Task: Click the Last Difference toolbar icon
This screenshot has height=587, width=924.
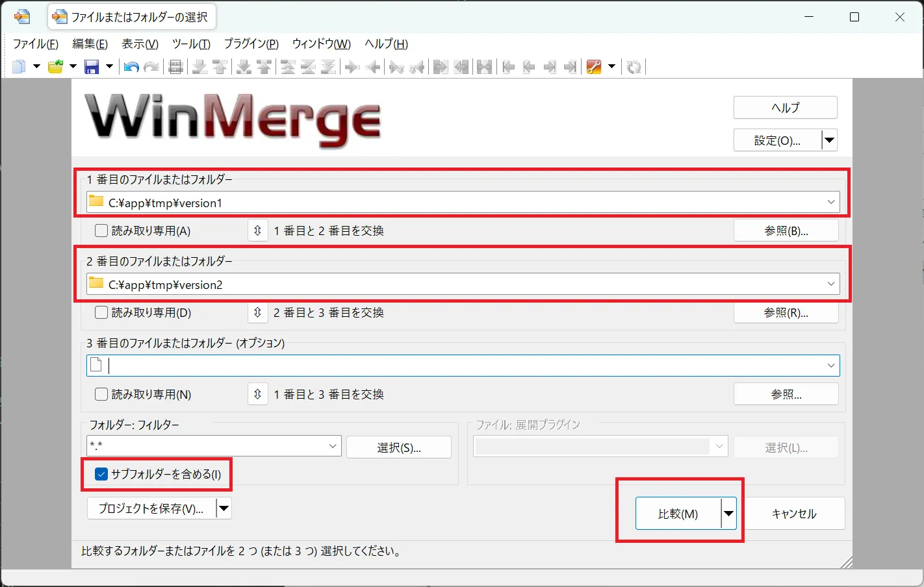Action: (329, 67)
